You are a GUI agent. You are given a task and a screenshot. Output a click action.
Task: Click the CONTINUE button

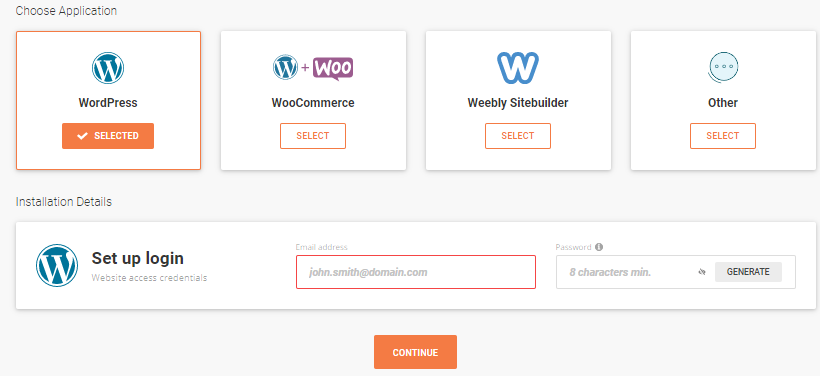pyautogui.click(x=415, y=352)
